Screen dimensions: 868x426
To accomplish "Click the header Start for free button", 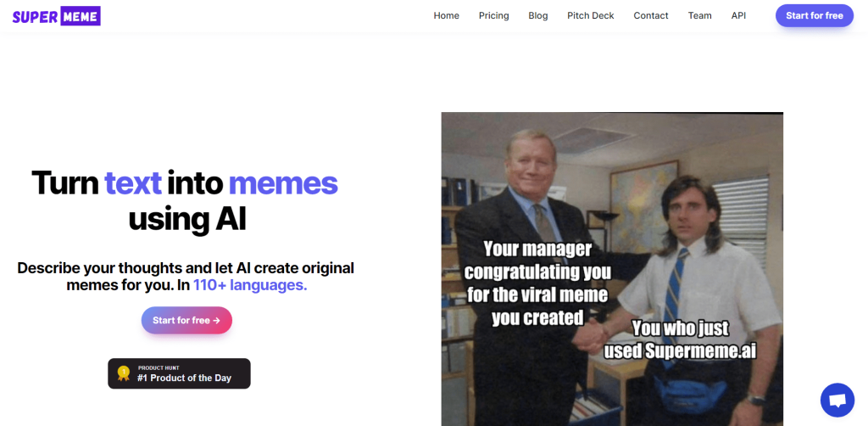I will click(x=815, y=15).
